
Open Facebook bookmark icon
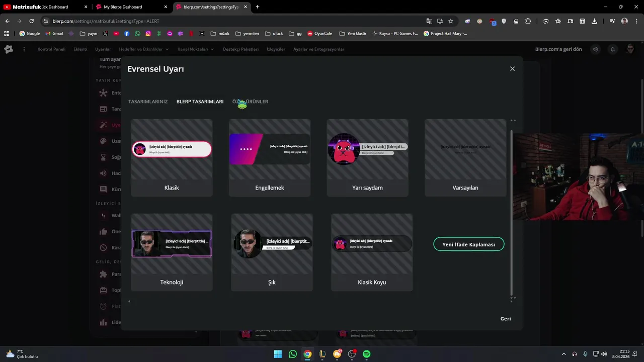coord(127,34)
